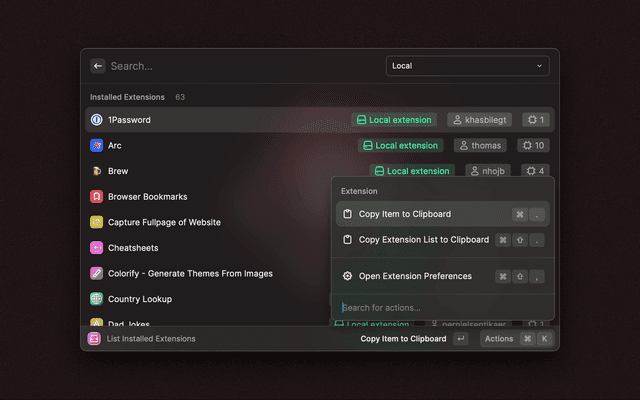
Task: Click the Cheatsheets extension icon
Action: [x=96, y=248]
